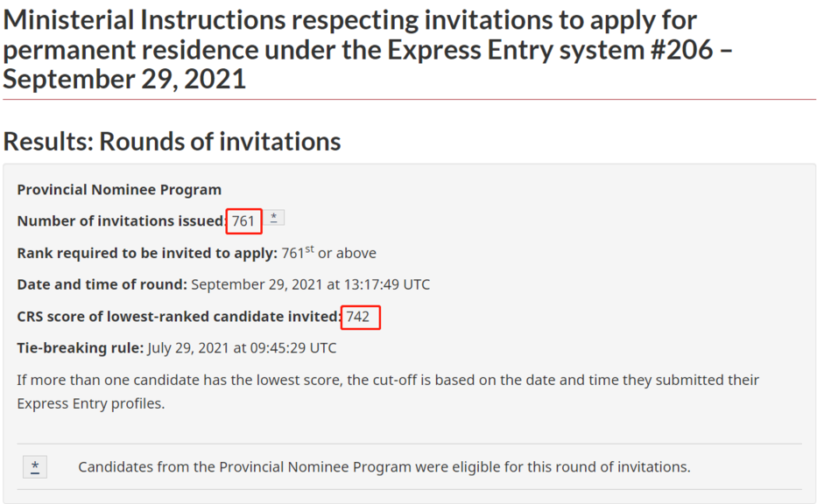Click the 'Number of invitations issued' label
Screen dimensions: 817x504
click(122, 221)
